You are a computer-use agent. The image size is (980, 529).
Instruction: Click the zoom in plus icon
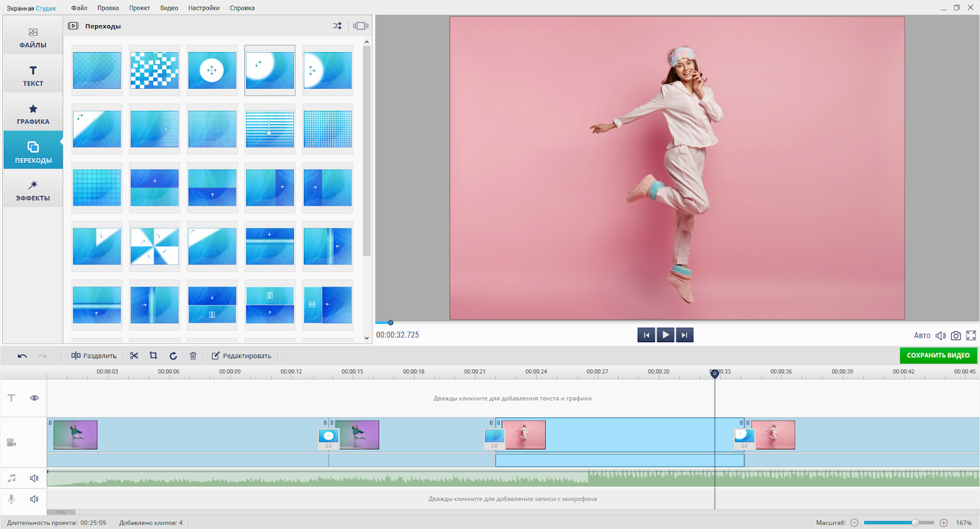[944, 523]
